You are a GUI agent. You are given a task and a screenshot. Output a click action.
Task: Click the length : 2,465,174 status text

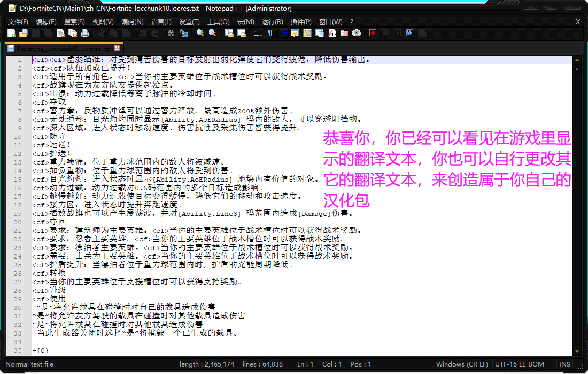207,364
